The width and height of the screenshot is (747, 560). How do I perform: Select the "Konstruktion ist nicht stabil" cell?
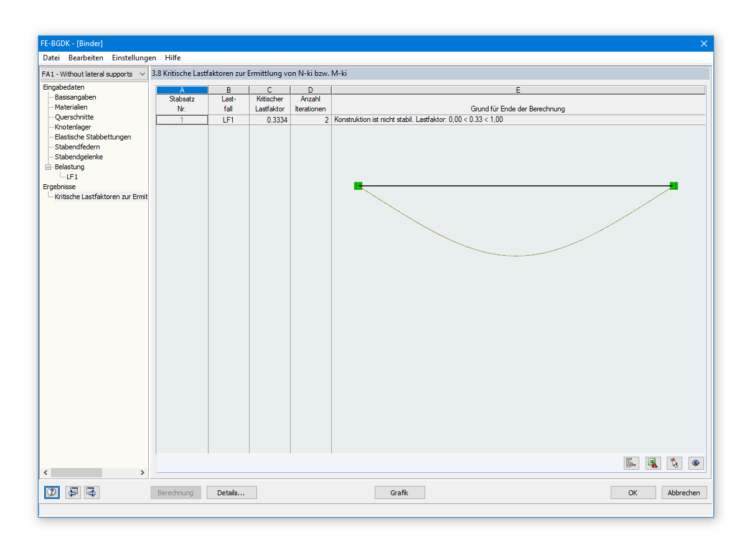518,120
